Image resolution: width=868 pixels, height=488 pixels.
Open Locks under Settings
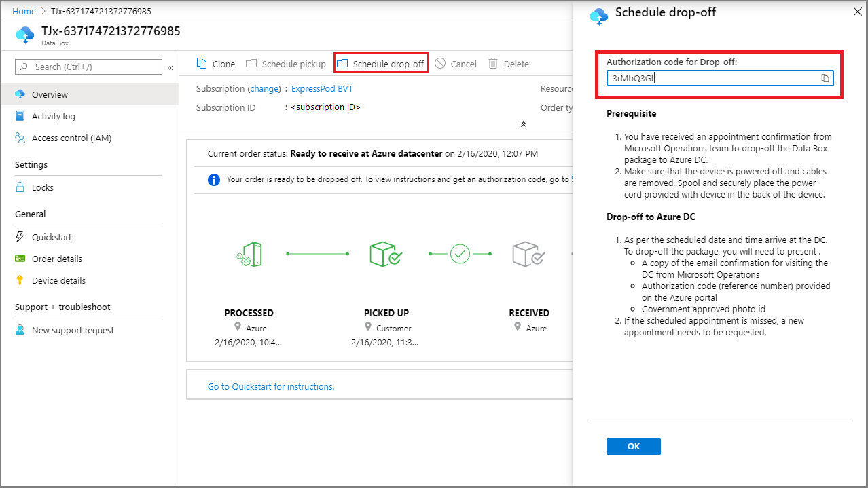click(x=43, y=187)
